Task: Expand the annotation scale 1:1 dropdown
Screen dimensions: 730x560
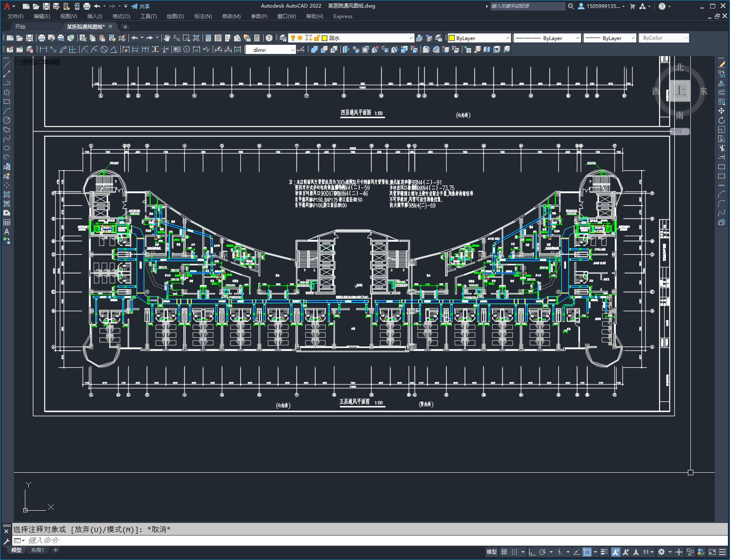Action: [x=648, y=552]
